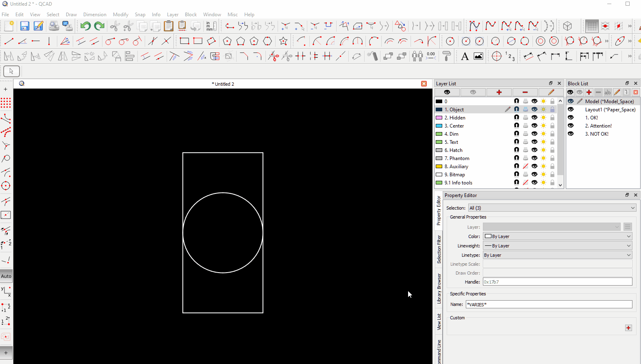641x364 pixels.
Task: Expand the Color dropdown
Action: 557,236
